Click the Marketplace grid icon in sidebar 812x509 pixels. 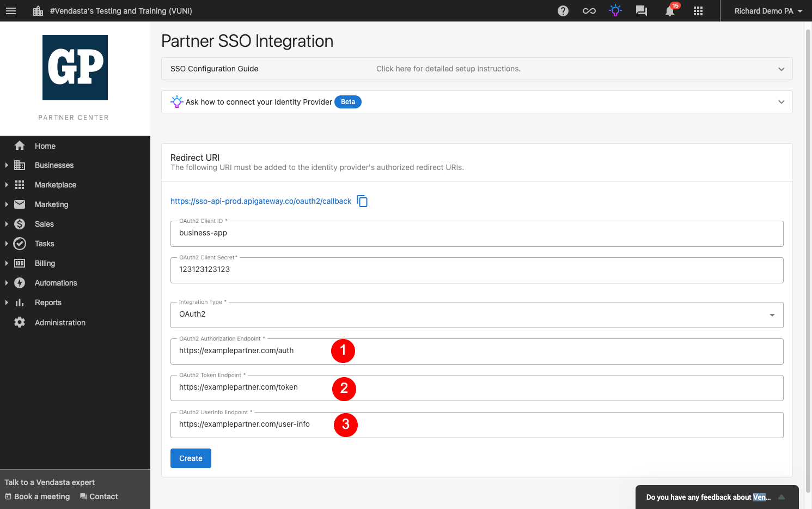coord(20,185)
